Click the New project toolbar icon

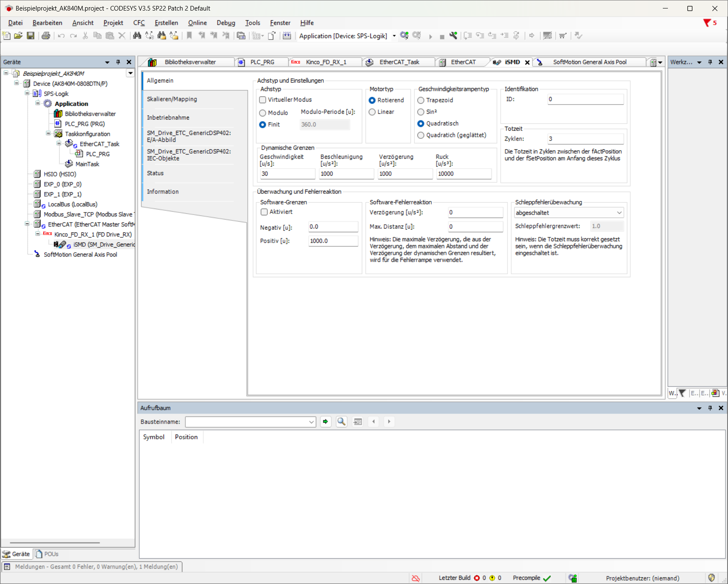6,36
